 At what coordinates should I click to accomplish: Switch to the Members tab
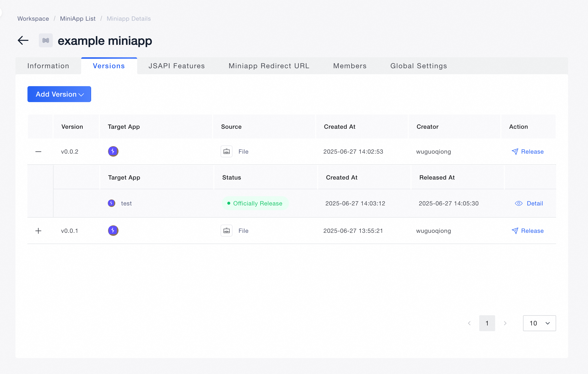point(350,66)
